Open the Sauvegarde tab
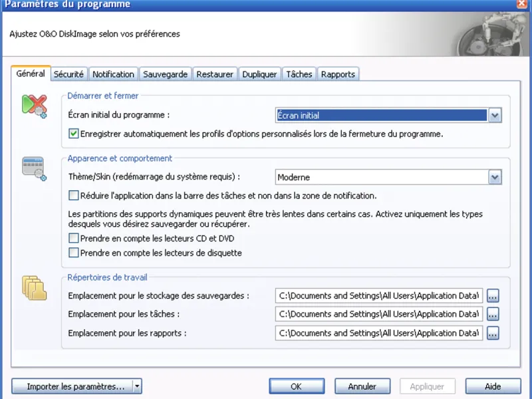This screenshot has width=532, height=399. tap(165, 74)
